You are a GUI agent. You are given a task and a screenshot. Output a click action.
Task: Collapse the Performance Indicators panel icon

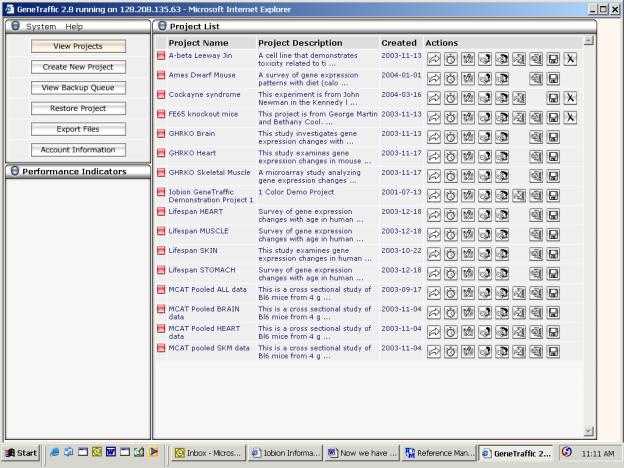[15, 171]
